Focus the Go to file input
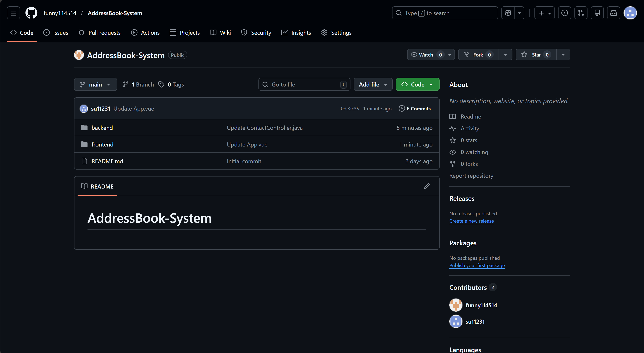 click(304, 84)
